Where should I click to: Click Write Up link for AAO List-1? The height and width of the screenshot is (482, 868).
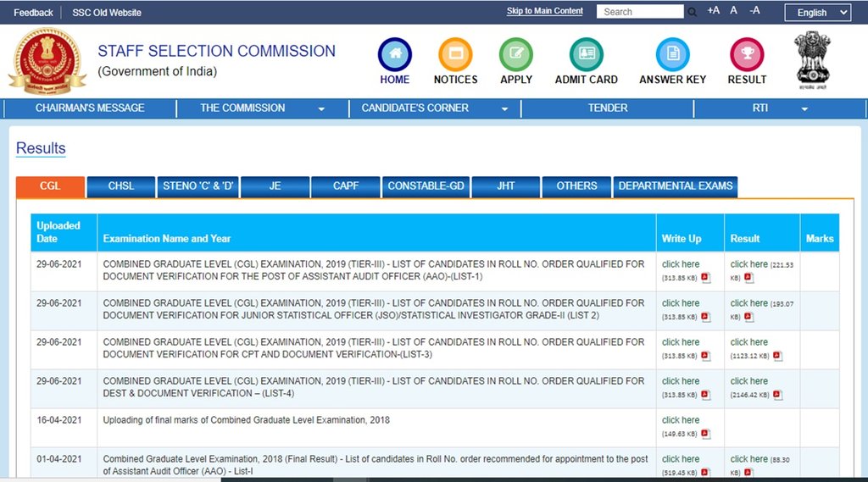click(x=681, y=264)
